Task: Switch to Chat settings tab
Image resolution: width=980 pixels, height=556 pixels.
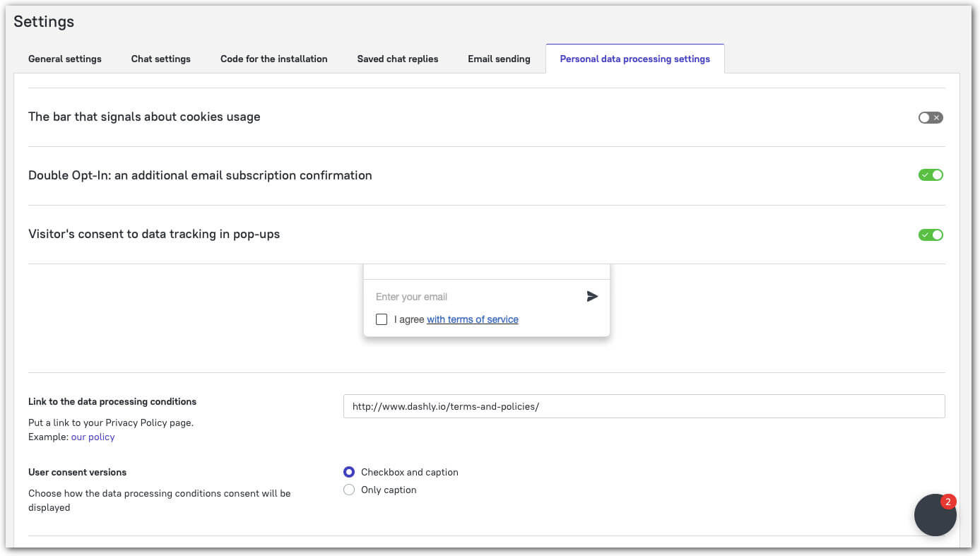Action: click(x=160, y=59)
